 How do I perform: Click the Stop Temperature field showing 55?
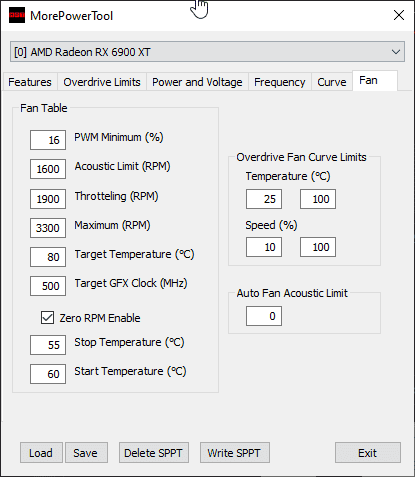48,345
